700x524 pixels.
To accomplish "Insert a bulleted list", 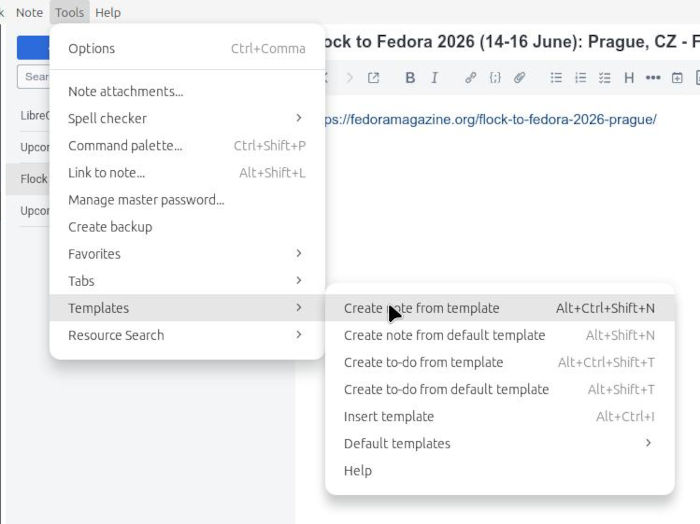I will coord(557,78).
